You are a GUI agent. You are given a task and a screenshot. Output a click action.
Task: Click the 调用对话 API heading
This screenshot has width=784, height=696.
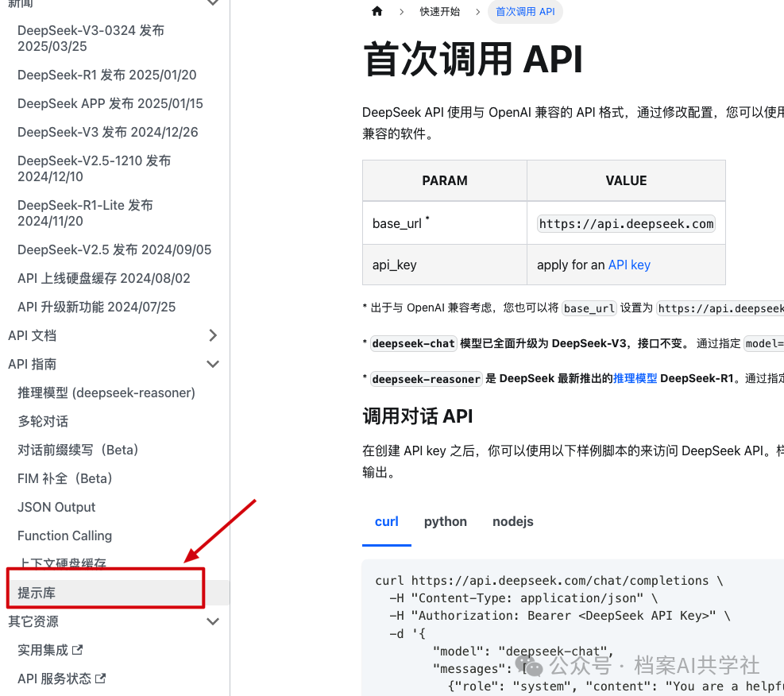(x=418, y=416)
